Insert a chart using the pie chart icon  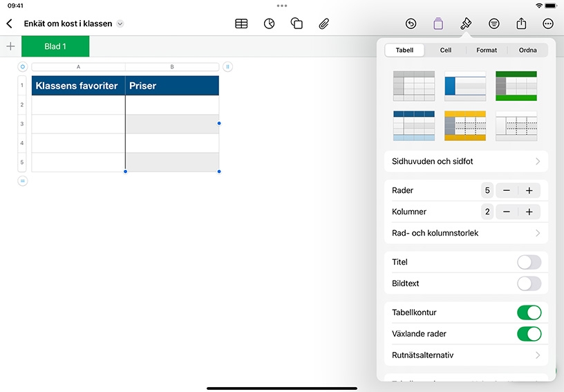coord(269,24)
